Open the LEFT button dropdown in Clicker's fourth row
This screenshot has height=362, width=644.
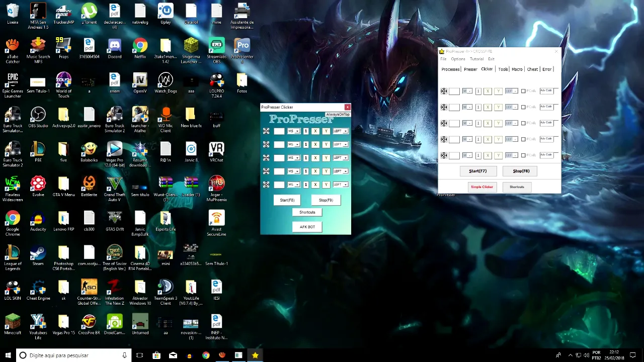tap(341, 171)
